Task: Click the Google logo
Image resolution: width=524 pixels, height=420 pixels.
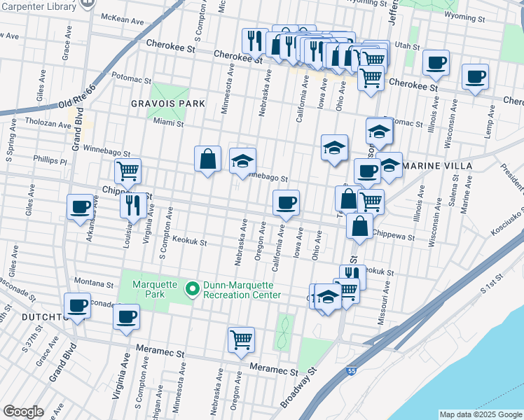Action: tap(23, 412)
